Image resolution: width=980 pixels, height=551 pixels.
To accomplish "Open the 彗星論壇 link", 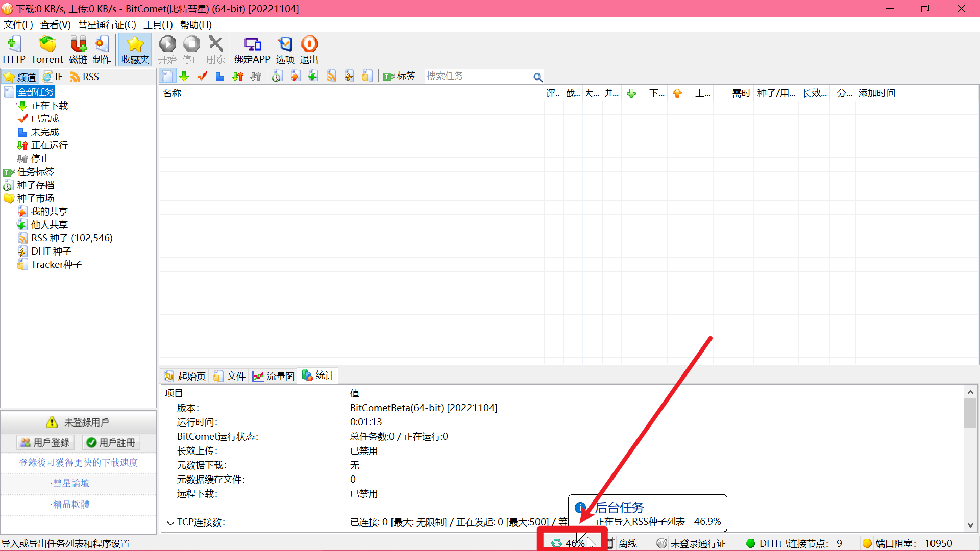I will [71, 483].
